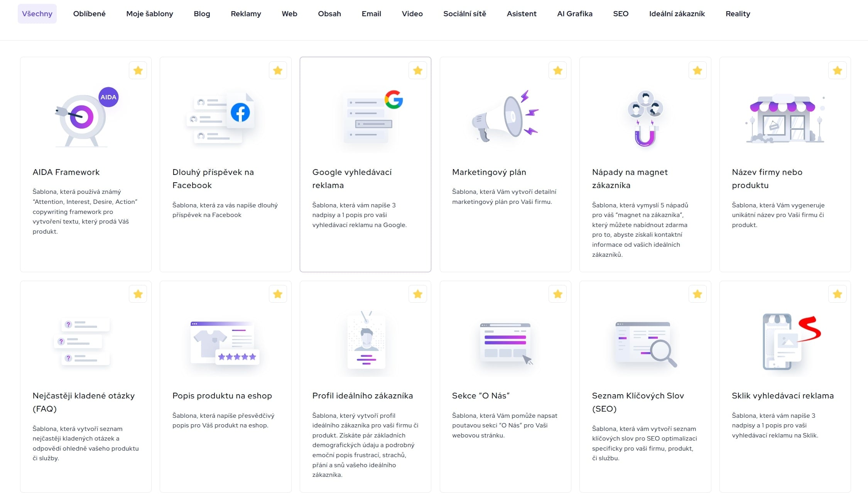Image resolution: width=868 pixels, height=500 pixels.
Task: Click the customer magnet illustration
Action: click(645, 117)
